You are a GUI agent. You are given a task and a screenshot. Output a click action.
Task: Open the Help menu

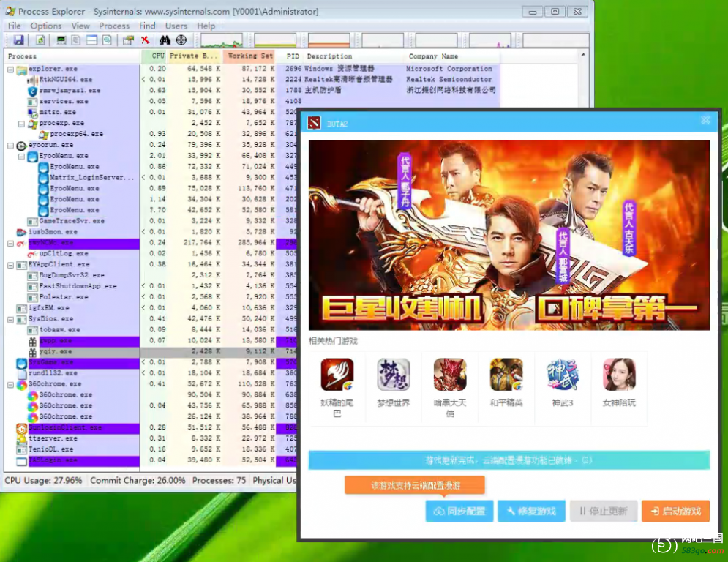(206, 26)
